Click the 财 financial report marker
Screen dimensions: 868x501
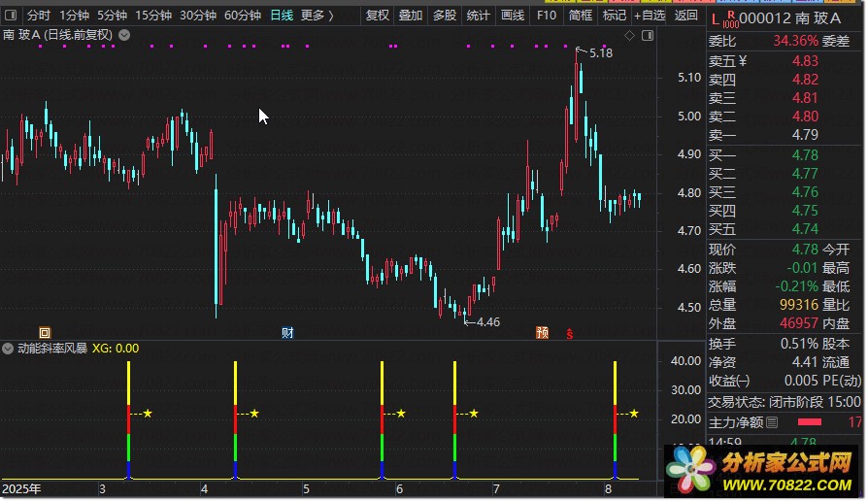pyautogui.click(x=287, y=332)
